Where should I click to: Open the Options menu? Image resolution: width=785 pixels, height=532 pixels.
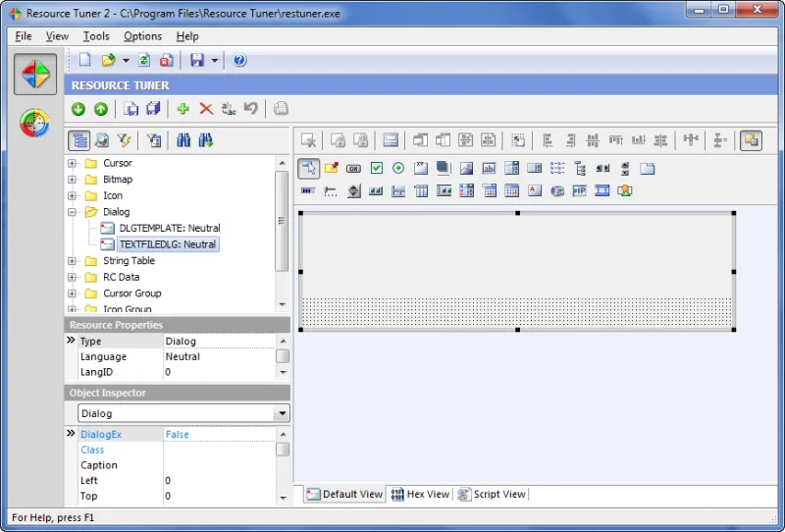point(142,36)
